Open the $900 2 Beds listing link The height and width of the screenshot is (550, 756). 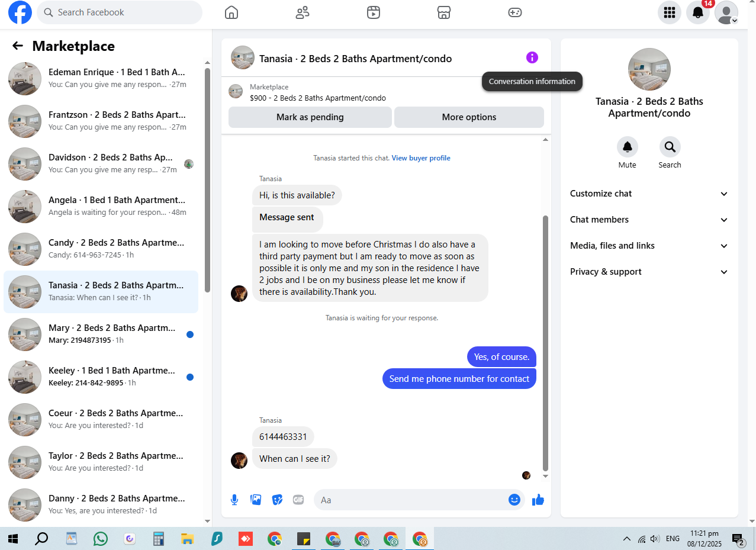click(x=318, y=98)
